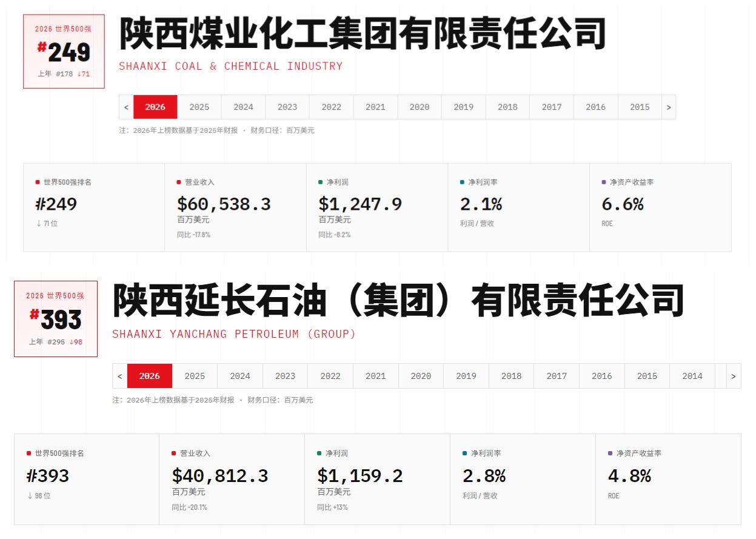Click next-years arrow in Yanchang Petroleum year bar

pyautogui.click(x=733, y=376)
